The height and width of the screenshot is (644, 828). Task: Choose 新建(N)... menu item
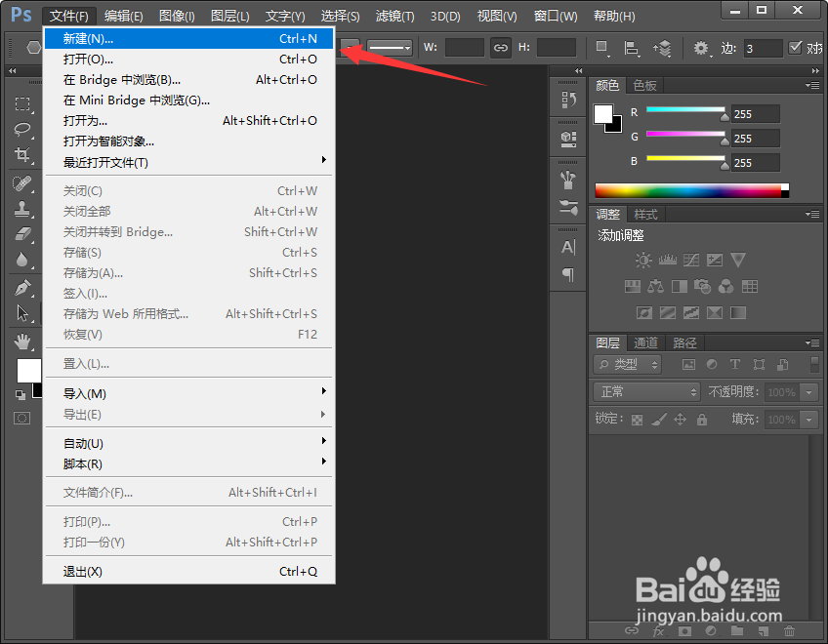click(189, 38)
